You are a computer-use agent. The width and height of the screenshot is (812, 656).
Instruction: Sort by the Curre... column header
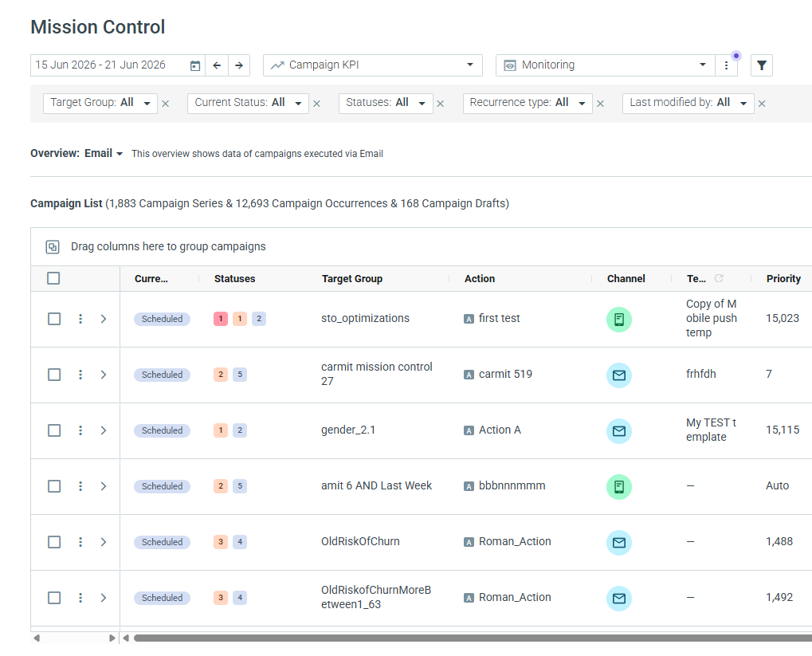(151, 279)
